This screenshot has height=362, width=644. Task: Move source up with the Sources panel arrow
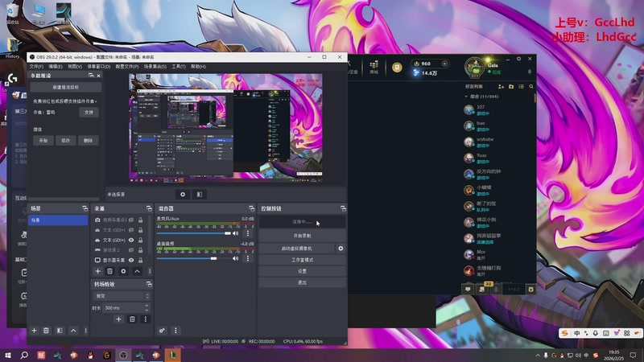137,271
